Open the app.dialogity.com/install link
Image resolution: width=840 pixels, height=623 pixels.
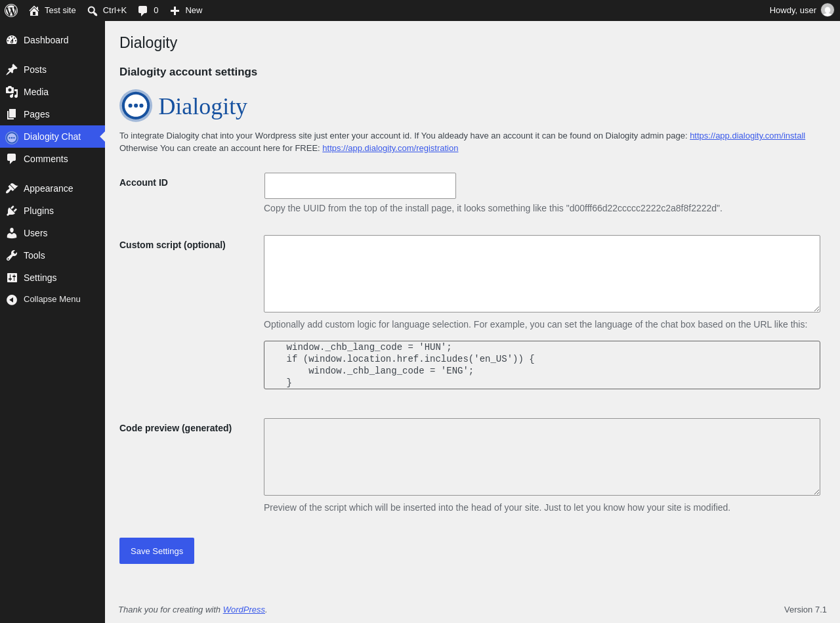[747, 136]
